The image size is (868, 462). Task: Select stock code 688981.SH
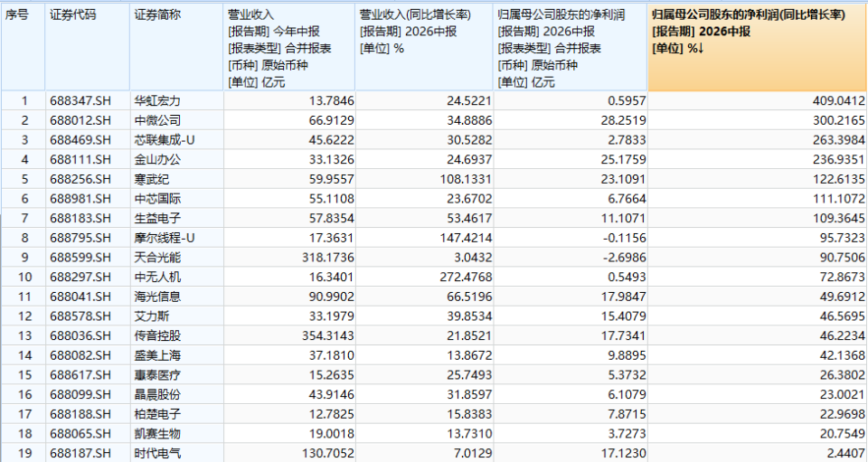(x=80, y=199)
